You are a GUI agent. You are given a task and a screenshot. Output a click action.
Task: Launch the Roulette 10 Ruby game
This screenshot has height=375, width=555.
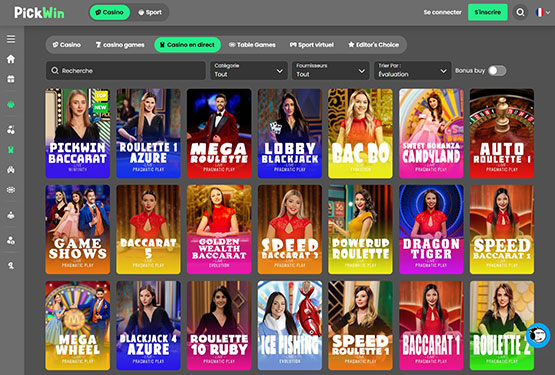[x=219, y=325]
